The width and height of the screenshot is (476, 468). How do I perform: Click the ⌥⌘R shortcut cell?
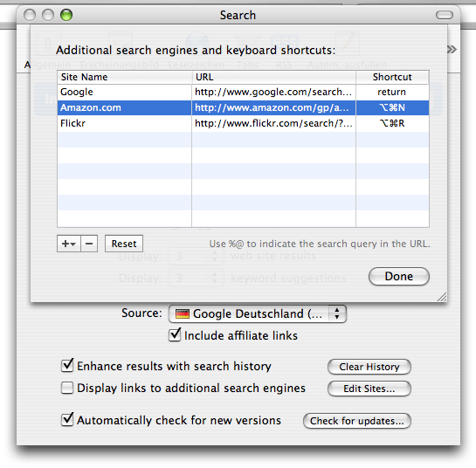click(392, 123)
